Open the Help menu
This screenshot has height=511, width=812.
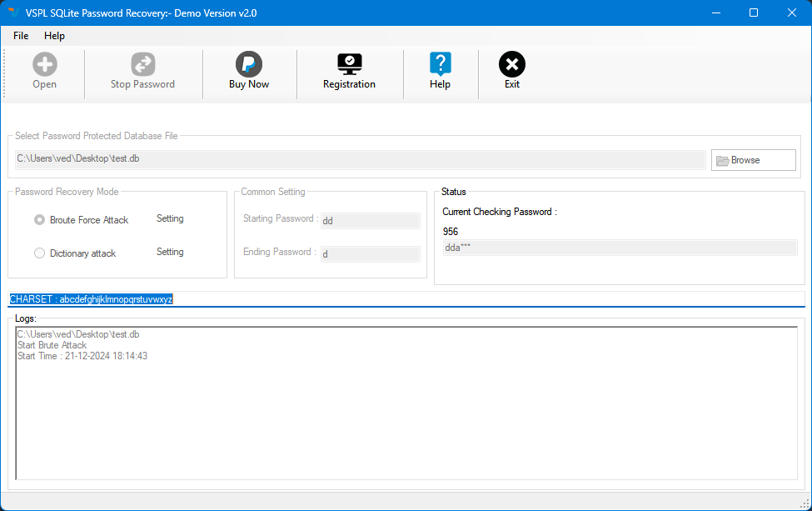pos(54,36)
